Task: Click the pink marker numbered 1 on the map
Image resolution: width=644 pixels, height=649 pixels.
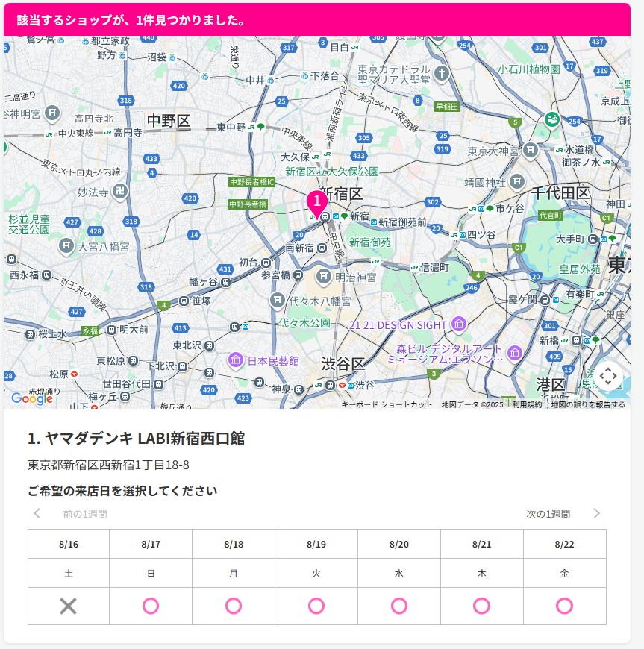Action: [318, 201]
